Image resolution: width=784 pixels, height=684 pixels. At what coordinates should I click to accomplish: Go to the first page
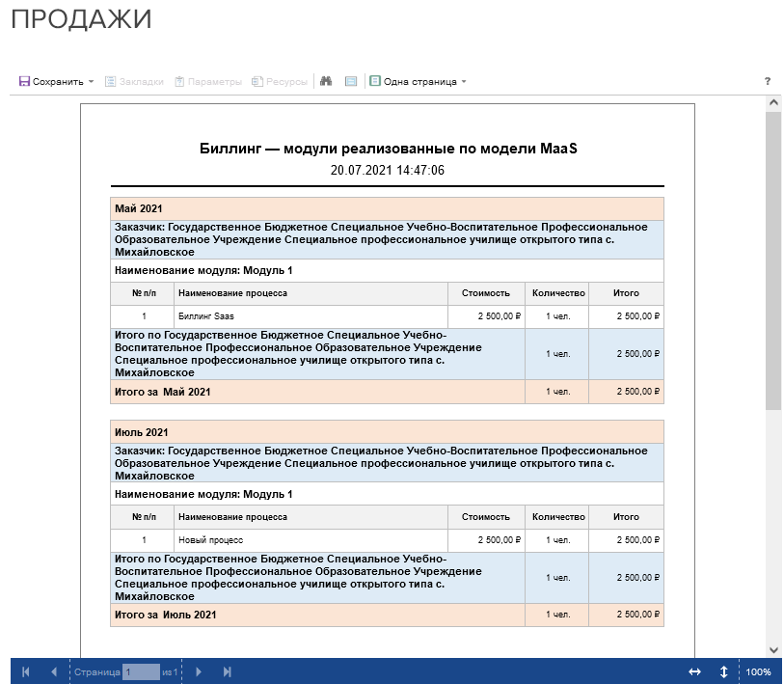[25, 671]
